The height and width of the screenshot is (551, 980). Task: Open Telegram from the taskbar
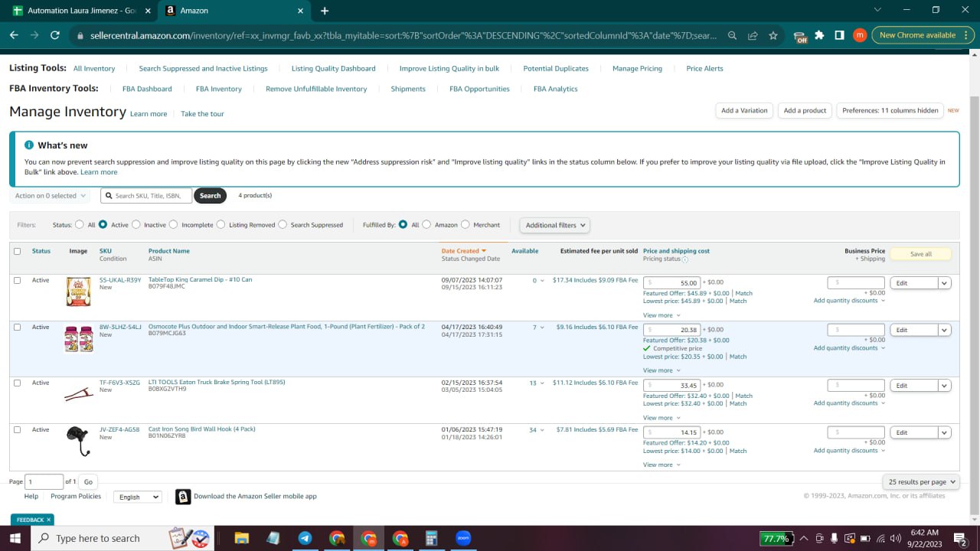(x=305, y=538)
